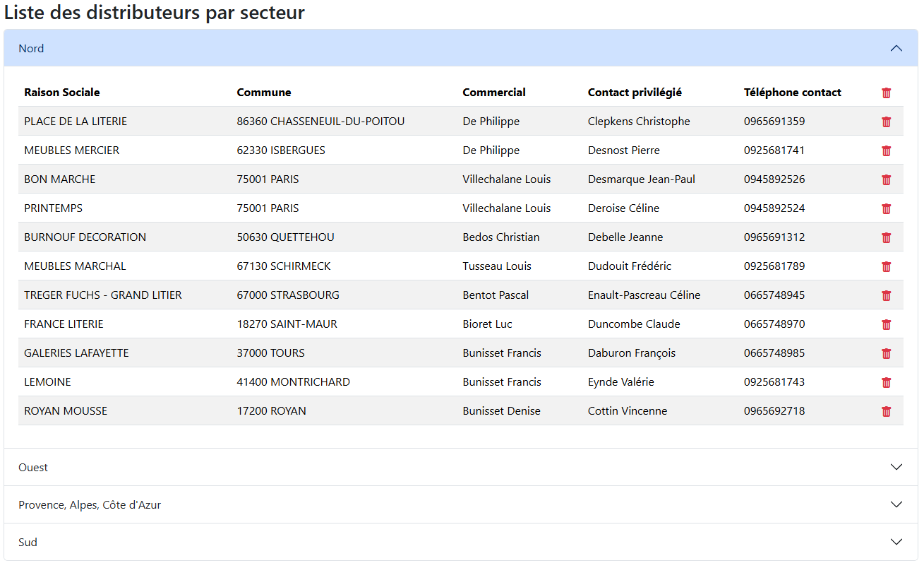The width and height of the screenshot is (924, 568).
Task: Click commercial Bunisset Denise
Action: 501,410
